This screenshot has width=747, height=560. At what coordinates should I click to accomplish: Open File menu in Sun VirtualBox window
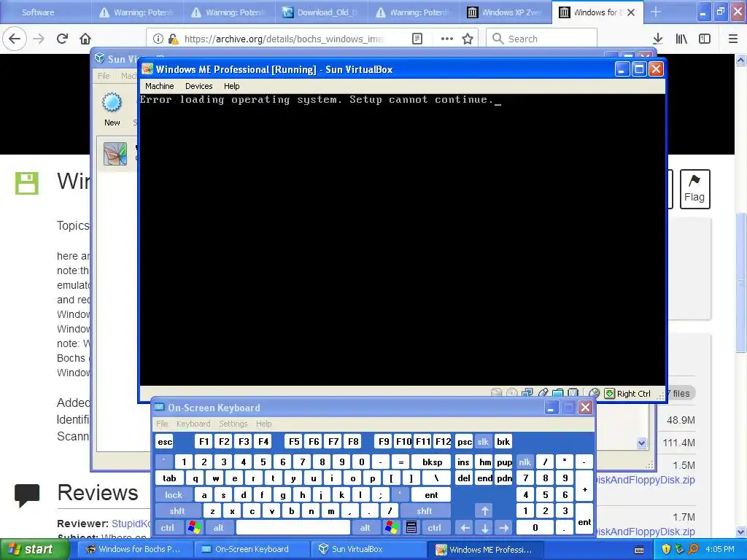coord(104,75)
